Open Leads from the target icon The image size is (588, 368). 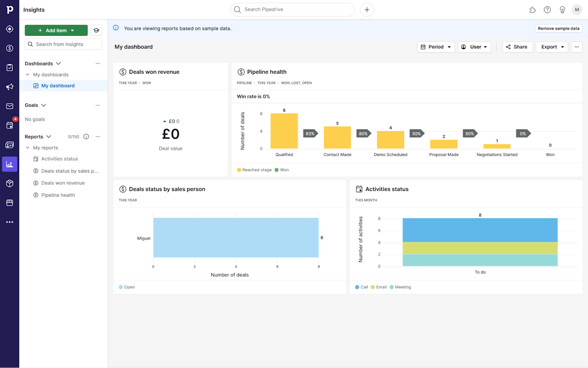(10, 29)
